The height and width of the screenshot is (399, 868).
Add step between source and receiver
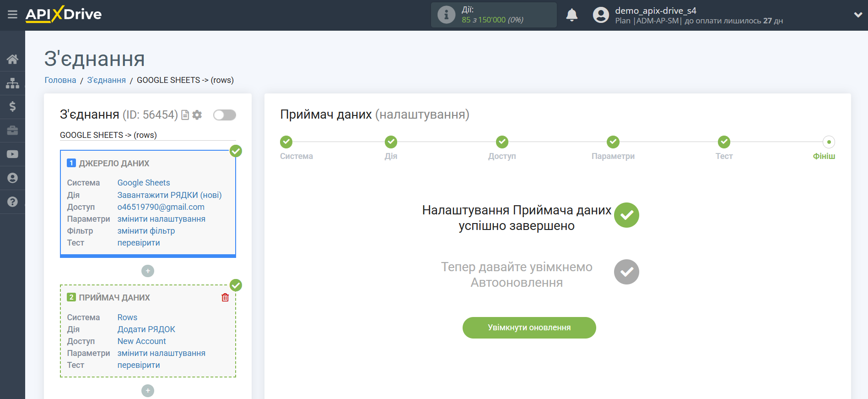148,271
